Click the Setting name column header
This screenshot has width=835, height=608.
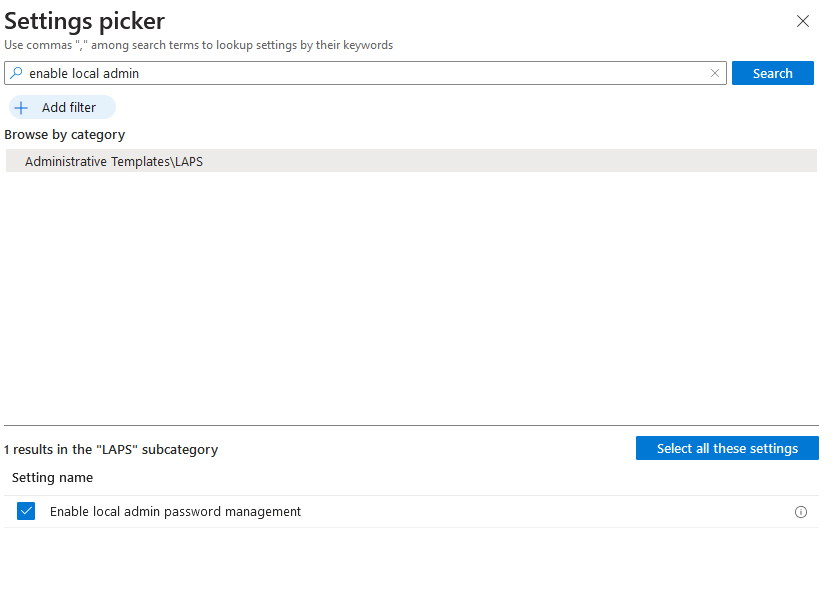pyautogui.click(x=53, y=478)
